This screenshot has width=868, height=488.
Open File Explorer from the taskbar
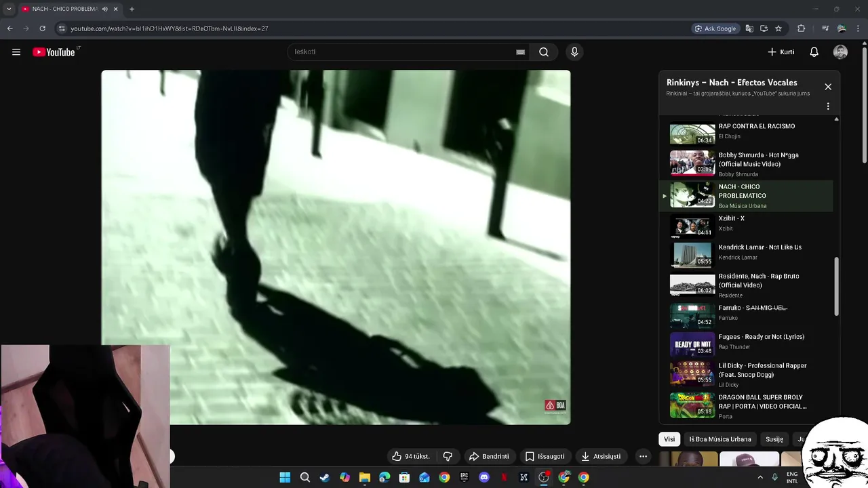365,477
